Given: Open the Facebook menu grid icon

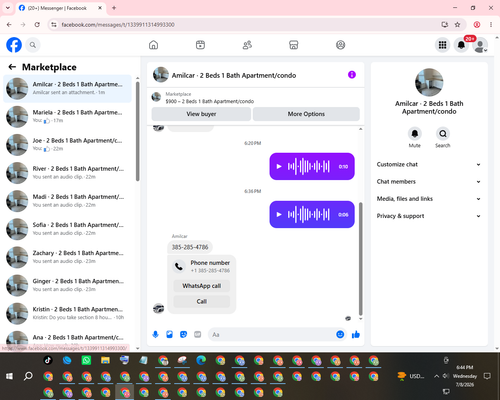Looking at the screenshot, I should (x=442, y=45).
